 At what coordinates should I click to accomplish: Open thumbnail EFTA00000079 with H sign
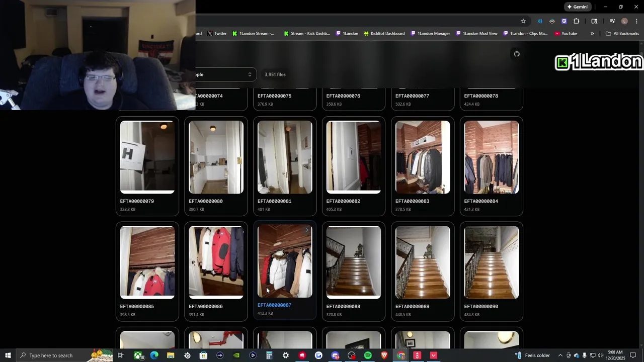tap(147, 157)
